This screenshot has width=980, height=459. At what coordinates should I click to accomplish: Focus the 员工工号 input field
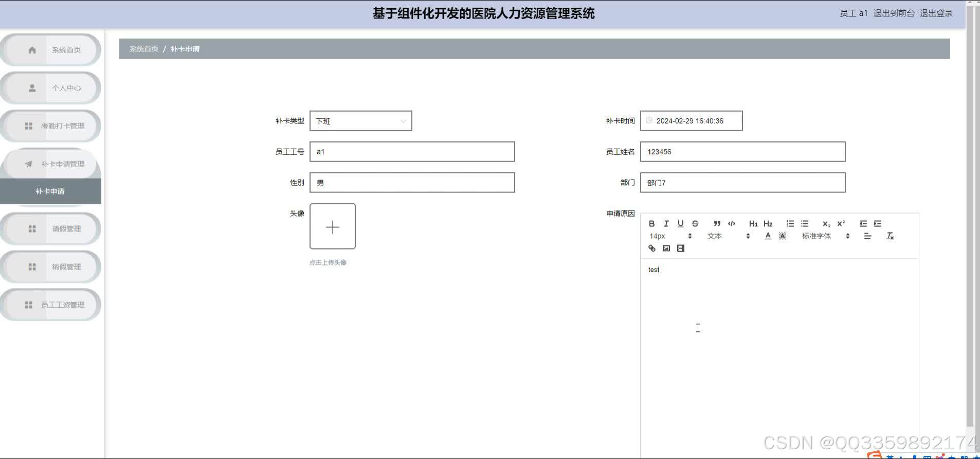pyautogui.click(x=412, y=152)
